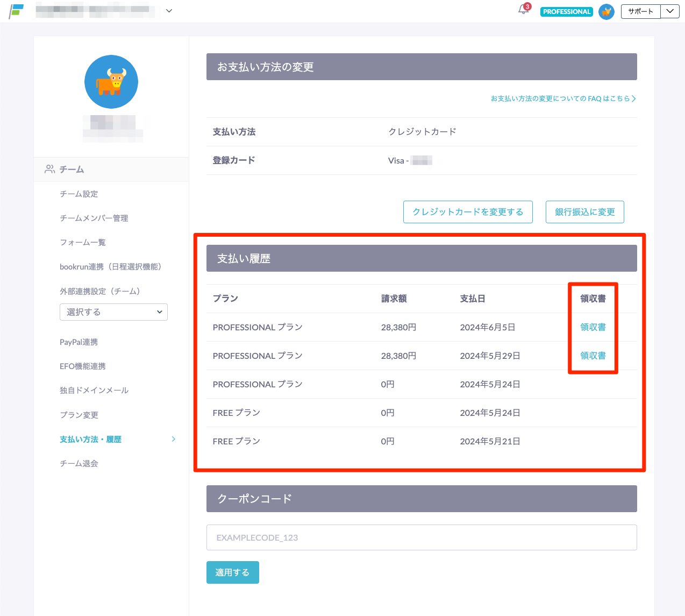
Task: Open 領収書 link for 2024年6月5日 payment
Action: (x=593, y=327)
